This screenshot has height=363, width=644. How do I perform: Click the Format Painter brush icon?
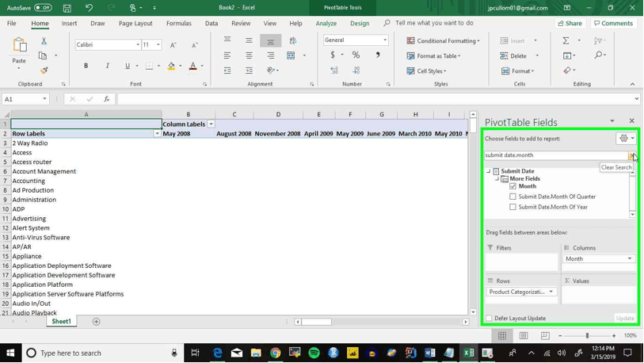[x=44, y=71]
